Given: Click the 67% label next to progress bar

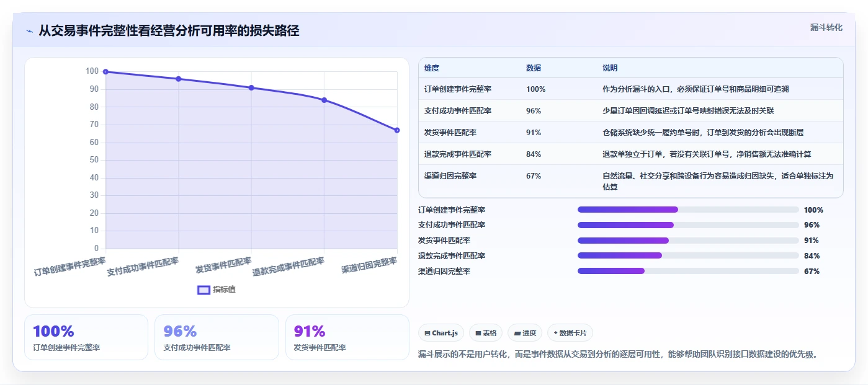Looking at the screenshot, I should coord(812,271).
